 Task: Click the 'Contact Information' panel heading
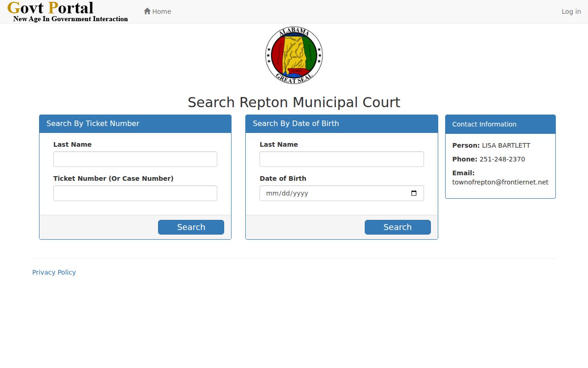(x=500, y=124)
